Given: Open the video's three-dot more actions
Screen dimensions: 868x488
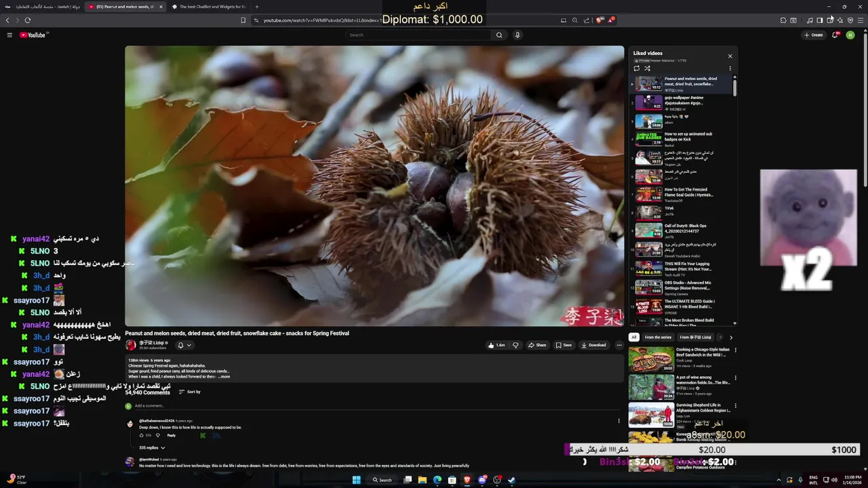Looking at the screenshot, I should pyautogui.click(x=618, y=345).
